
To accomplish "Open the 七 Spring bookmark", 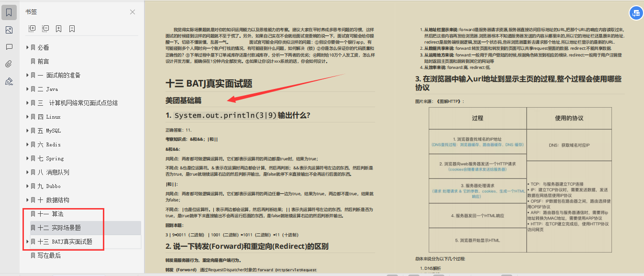I will click(x=51, y=158).
